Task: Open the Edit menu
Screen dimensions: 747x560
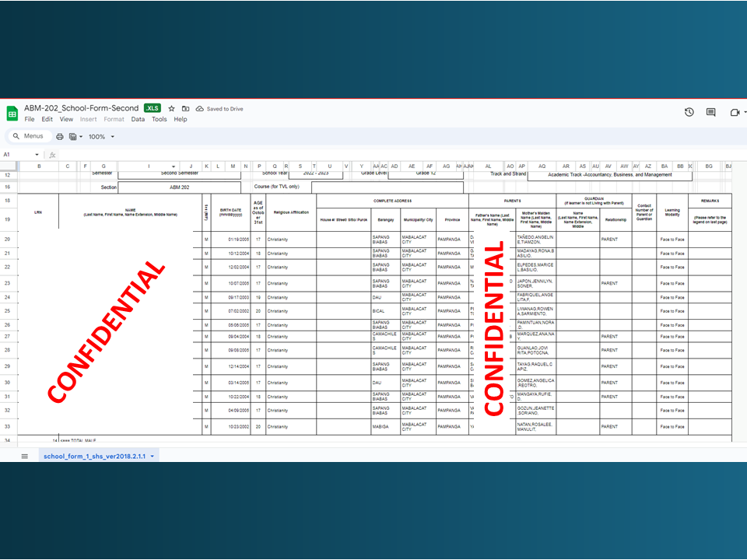Action: pos(47,119)
